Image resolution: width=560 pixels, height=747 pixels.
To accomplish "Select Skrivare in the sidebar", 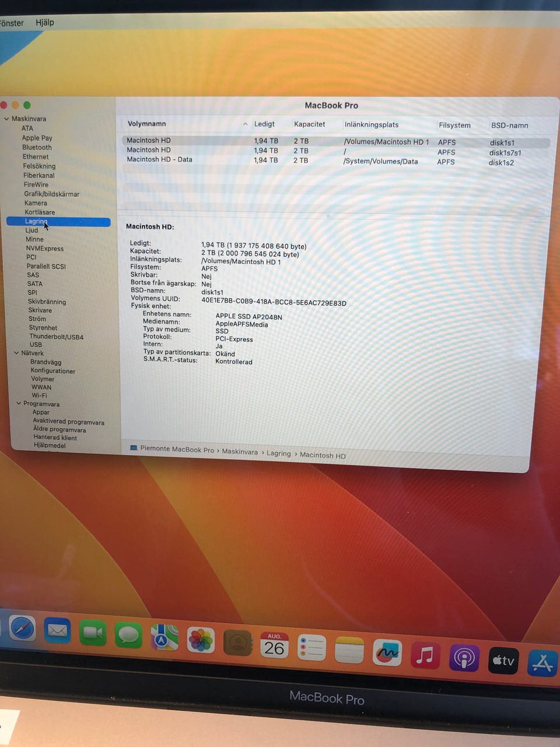I will click(40, 310).
